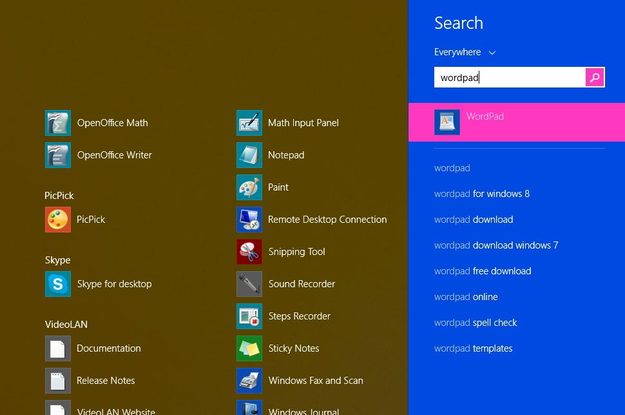Image resolution: width=625 pixels, height=415 pixels.
Task: Open the OpenOffice Math icon
Action: [x=58, y=123]
